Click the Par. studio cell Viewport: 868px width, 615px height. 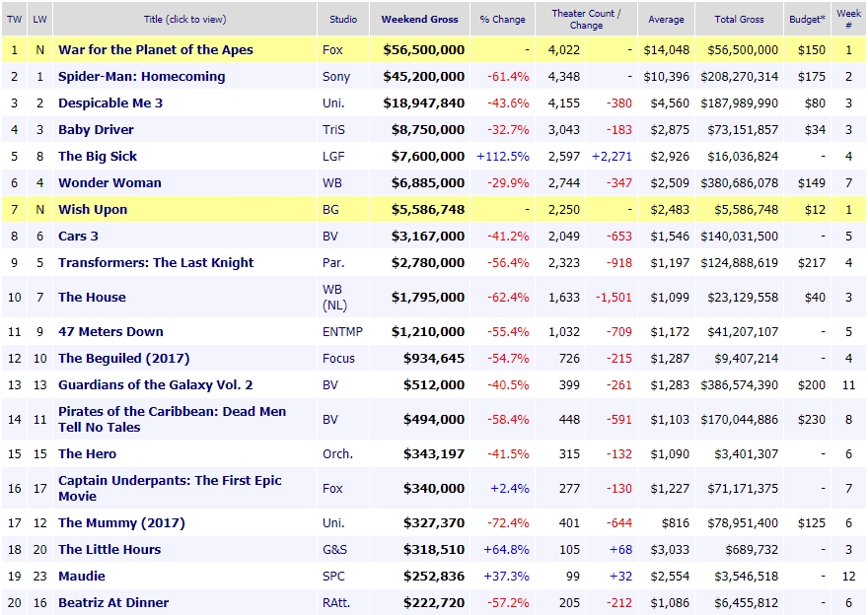click(x=333, y=262)
